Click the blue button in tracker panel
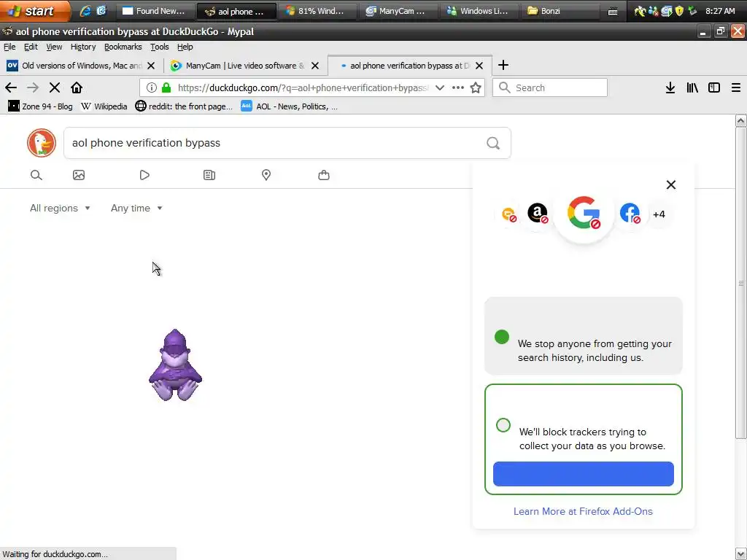This screenshot has height=560, width=747. pos(583,474)
